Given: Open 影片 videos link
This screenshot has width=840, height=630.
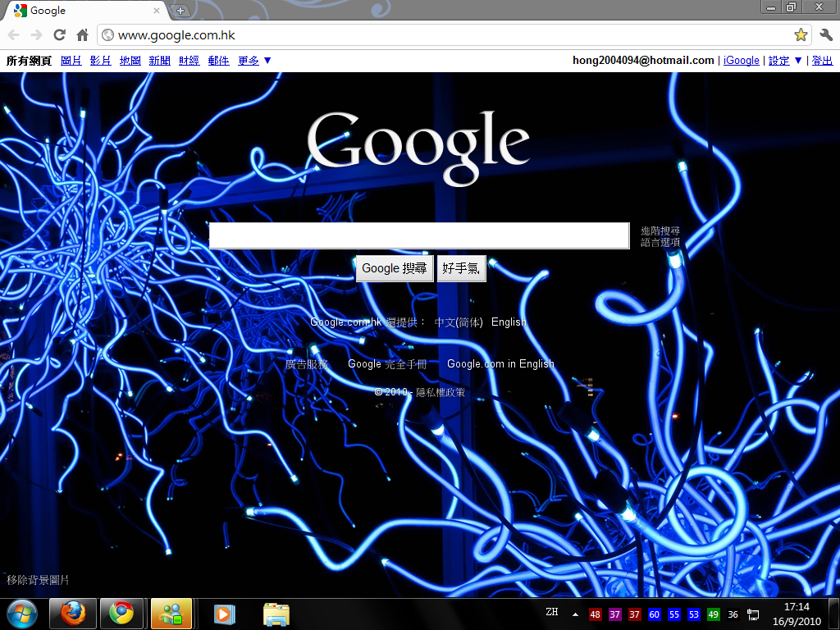Looking at the screenshot, I should 101,61.
